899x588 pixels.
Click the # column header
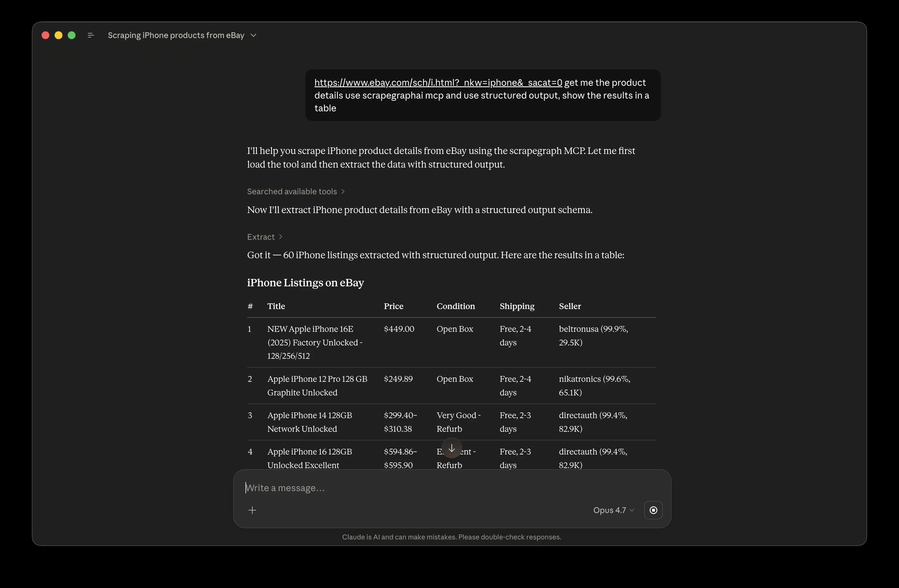pyautogui.click(x=250, y=306)
